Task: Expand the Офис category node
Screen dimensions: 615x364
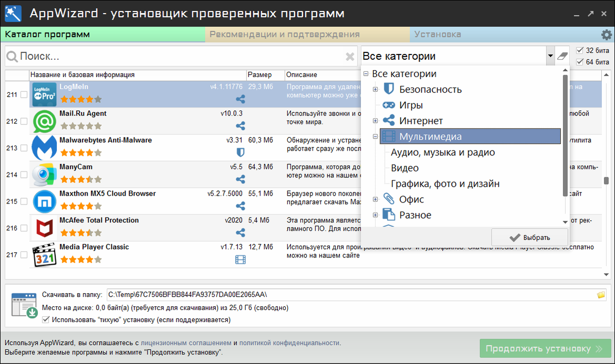Action: click(x=376, y=199)
